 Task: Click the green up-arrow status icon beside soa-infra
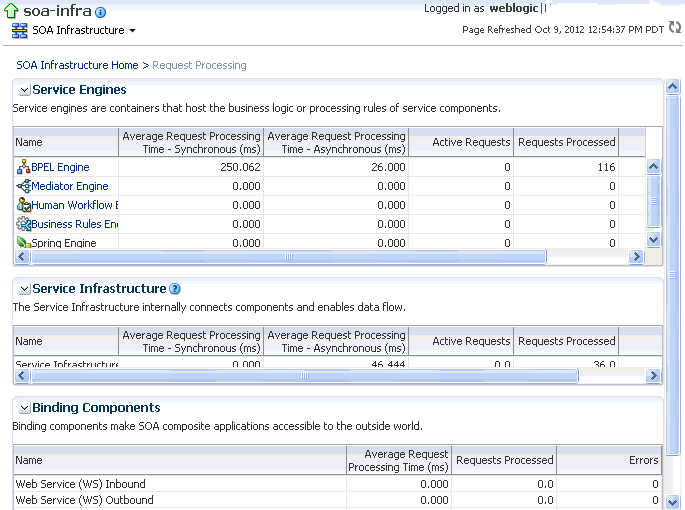[x=10, y=11]
